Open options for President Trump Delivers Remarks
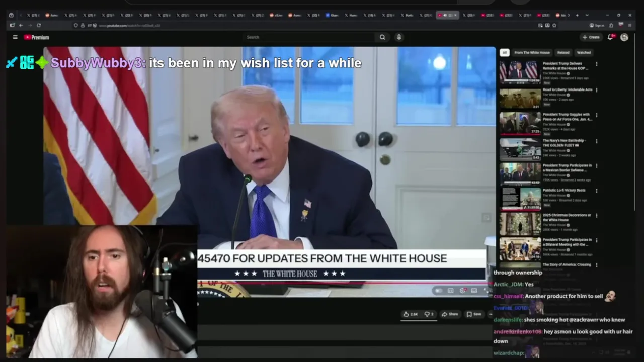 point(597,64)
